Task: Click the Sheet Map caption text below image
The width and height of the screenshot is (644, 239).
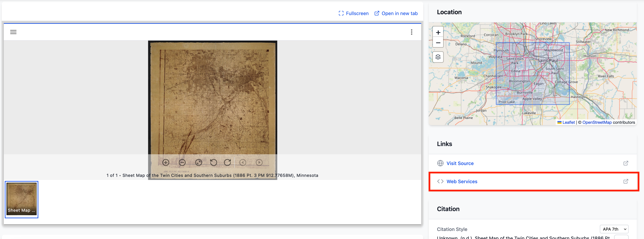Action: click(x=212, y=175)
